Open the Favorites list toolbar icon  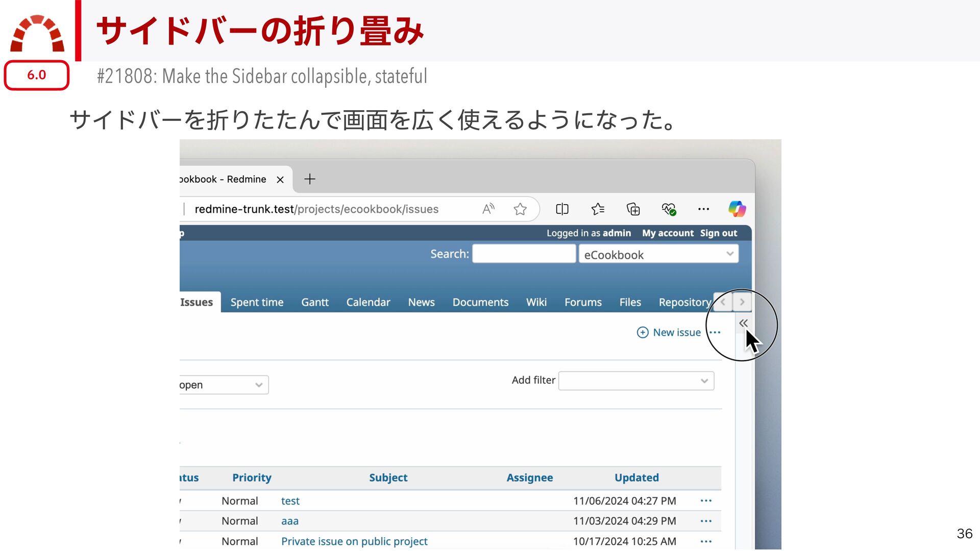tap(598, 209)
